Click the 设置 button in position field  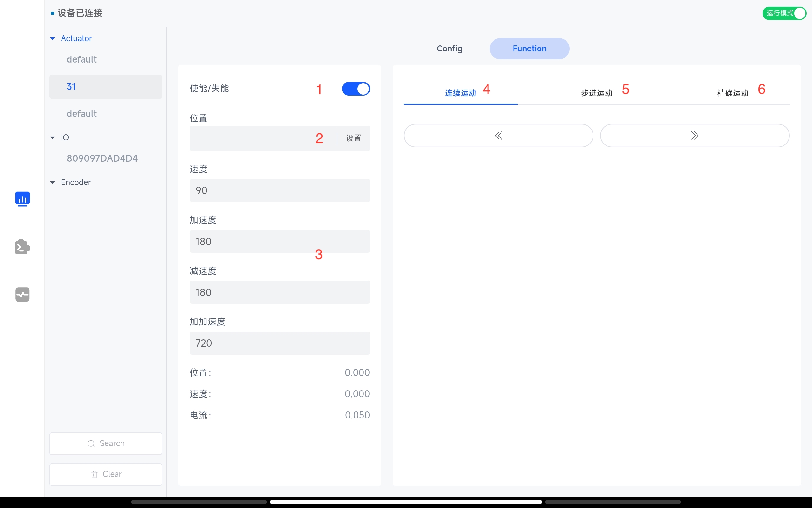[354, 138]
